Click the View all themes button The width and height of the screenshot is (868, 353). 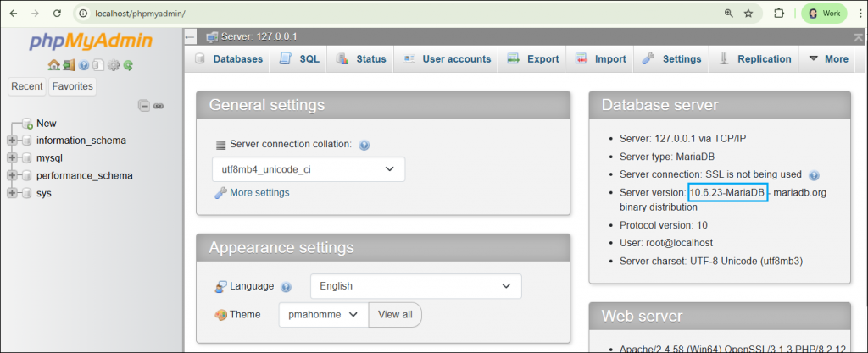pyautogui.click(x=395, y=314)
